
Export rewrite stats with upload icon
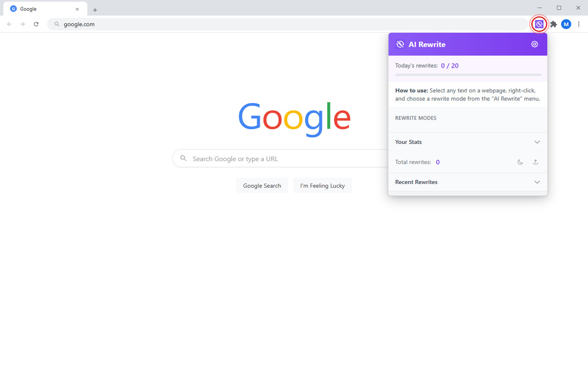pos(535,162)
